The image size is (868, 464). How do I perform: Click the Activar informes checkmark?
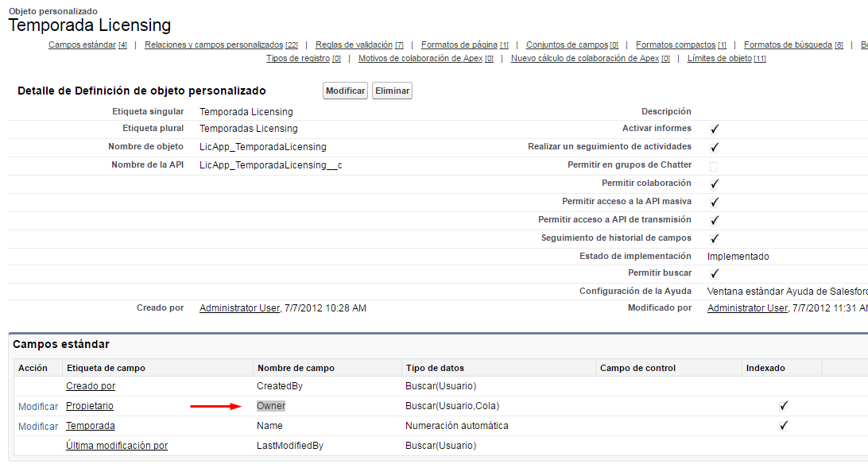(x=714, y=129)
